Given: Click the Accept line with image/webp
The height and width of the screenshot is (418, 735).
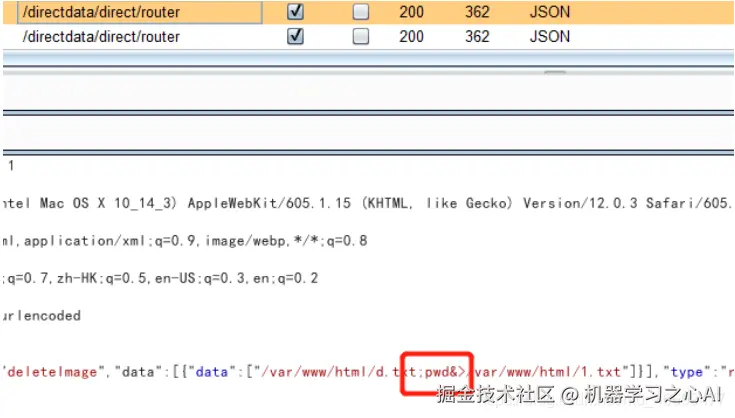Looking at the screenshot, I should [185, 240].
